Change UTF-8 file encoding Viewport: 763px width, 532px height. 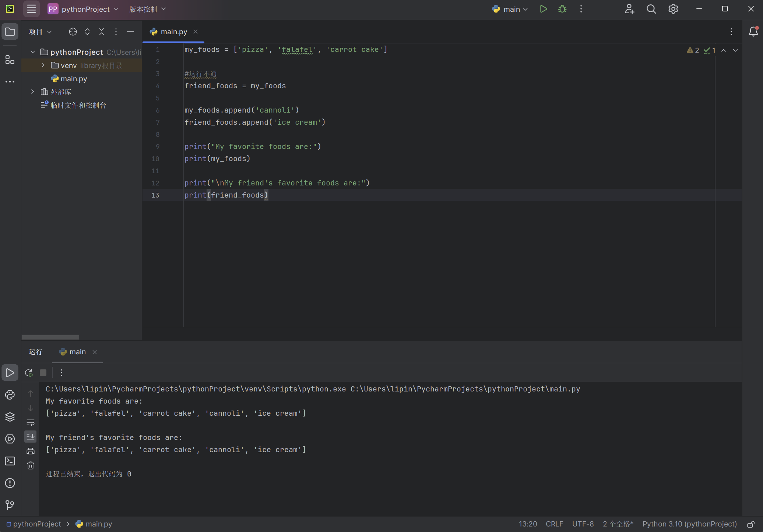[583, 524]
